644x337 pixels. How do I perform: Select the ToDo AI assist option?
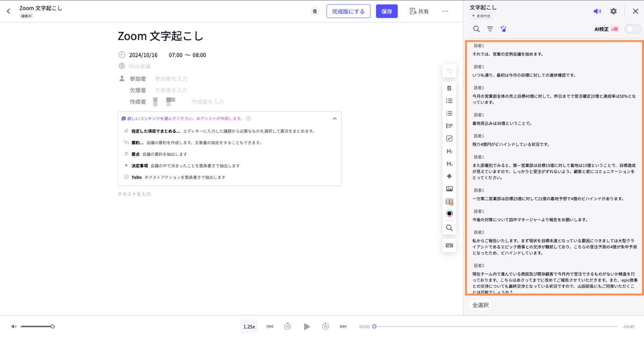pyautogui.click(x=136, y=177)
